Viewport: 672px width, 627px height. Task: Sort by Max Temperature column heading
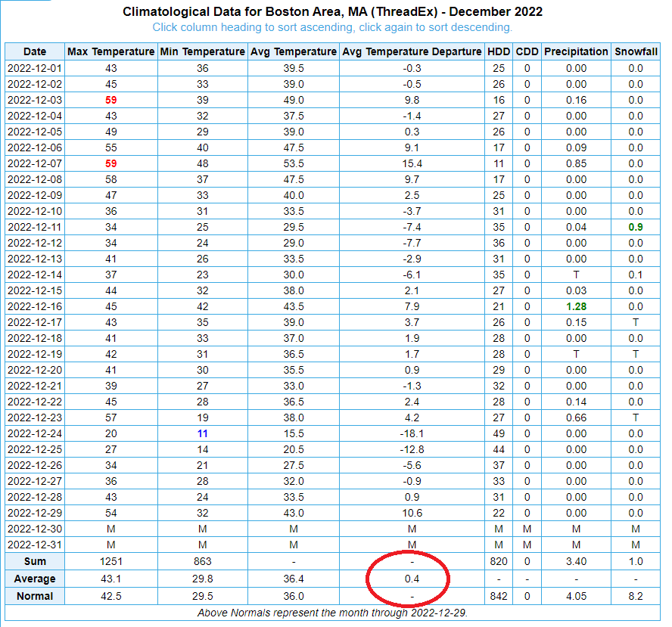111,52
